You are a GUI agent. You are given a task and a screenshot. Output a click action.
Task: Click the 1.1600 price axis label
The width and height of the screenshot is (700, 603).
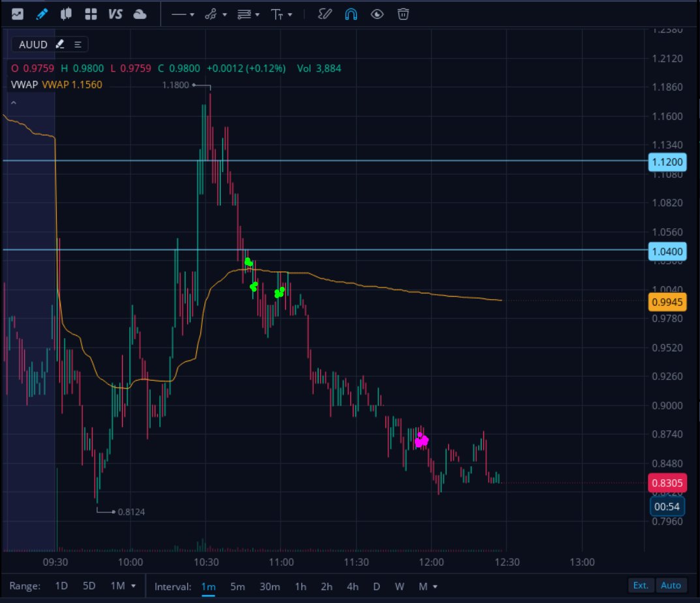[x=667, y=117]
